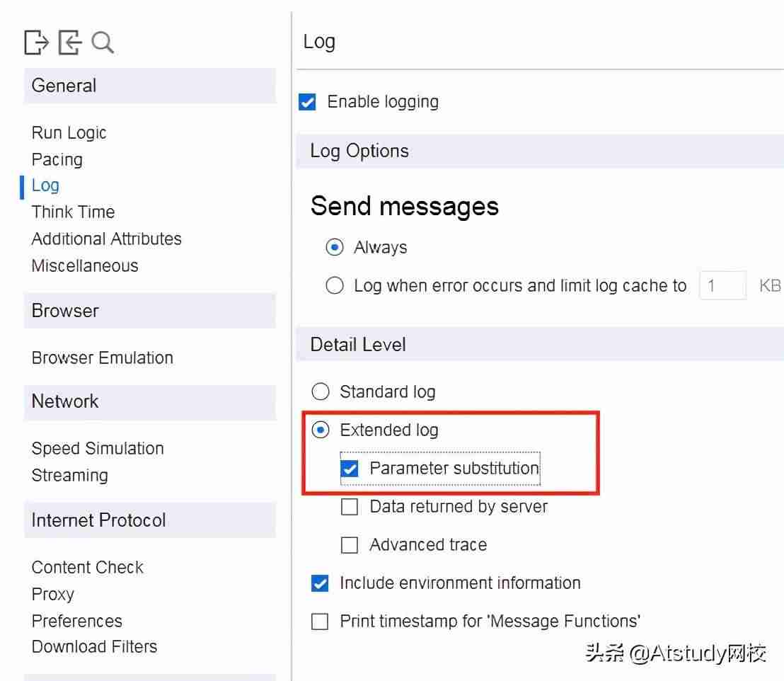
Task: Select the Extended log radio button
Action: click(x=321, y=430)
